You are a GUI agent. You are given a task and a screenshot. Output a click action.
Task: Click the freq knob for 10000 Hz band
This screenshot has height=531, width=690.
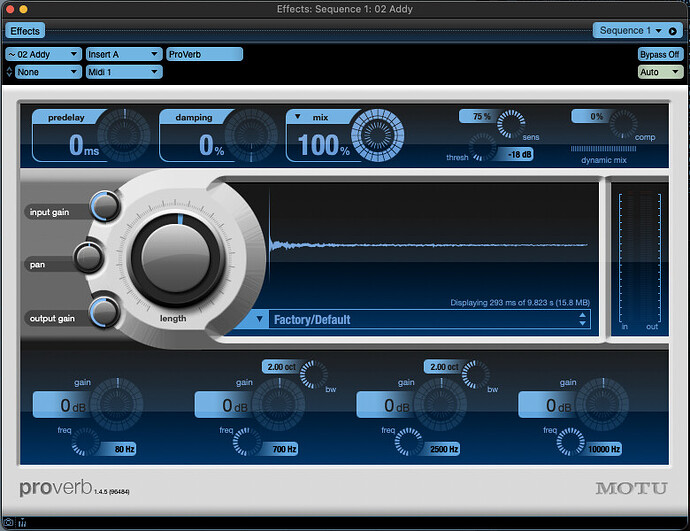click(x=571, y=442)
